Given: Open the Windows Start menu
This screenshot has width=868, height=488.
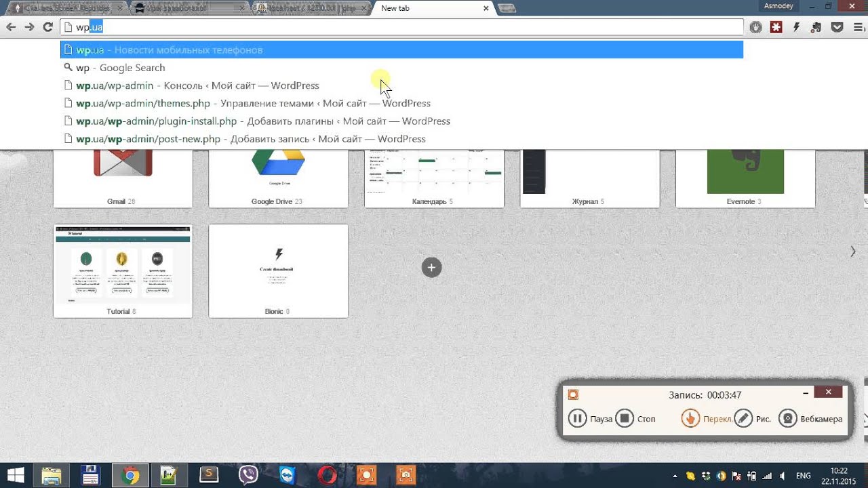Looking at the screenshot, I should [16, 475].
